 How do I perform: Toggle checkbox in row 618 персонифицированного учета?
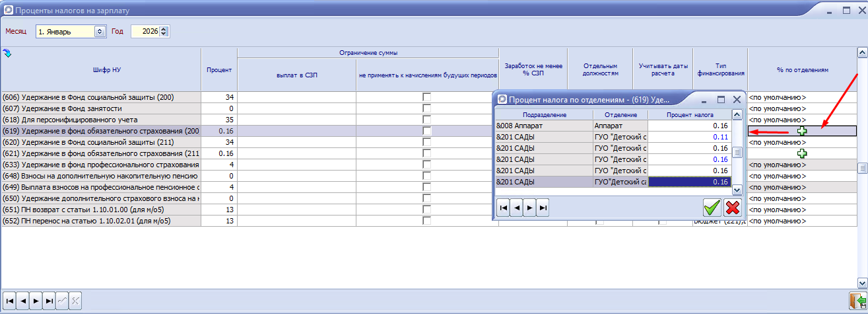click(427, 120)
